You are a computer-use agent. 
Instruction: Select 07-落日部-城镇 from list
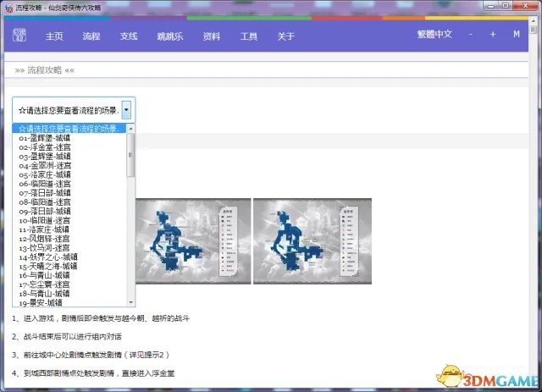point(69,193)
